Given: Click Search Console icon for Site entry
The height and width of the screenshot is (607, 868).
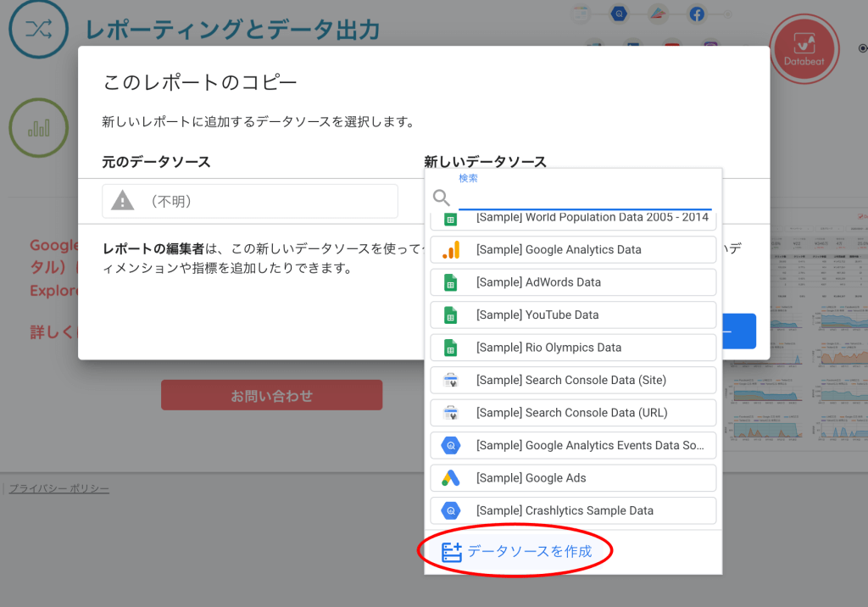Looking at the screenshot, I should [x=451, y=381].
